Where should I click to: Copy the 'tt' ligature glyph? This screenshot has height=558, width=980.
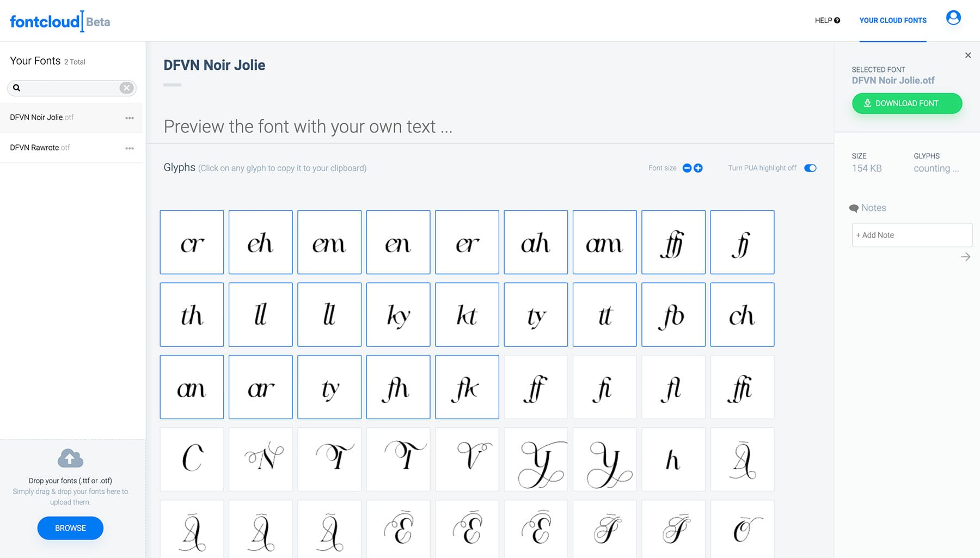tap(605, 314)
